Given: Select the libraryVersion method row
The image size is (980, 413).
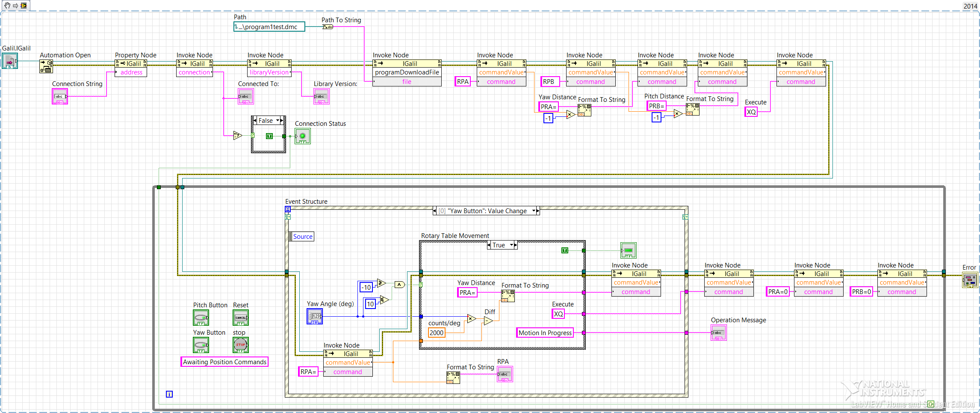Looking at the screenshot, I should (269, 72).
